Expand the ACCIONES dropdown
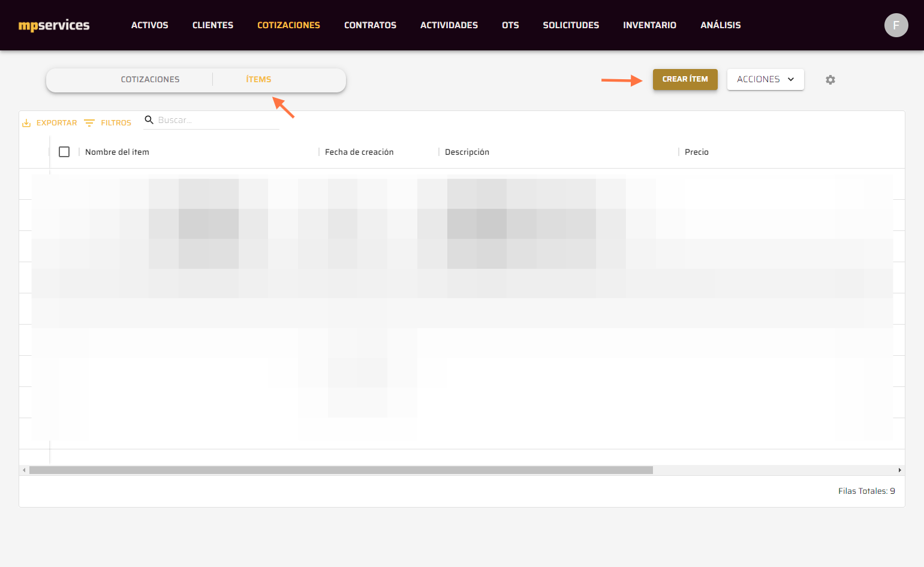 click(765, 79)
